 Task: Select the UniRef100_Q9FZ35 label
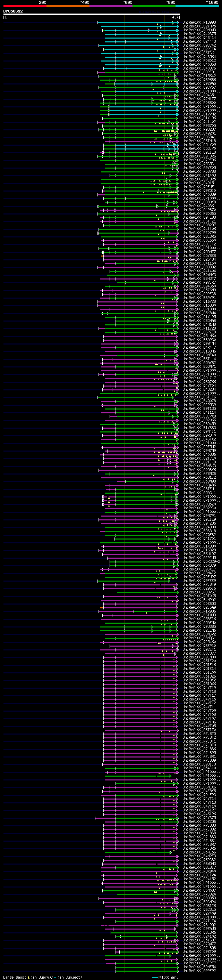tap(199, 523)
